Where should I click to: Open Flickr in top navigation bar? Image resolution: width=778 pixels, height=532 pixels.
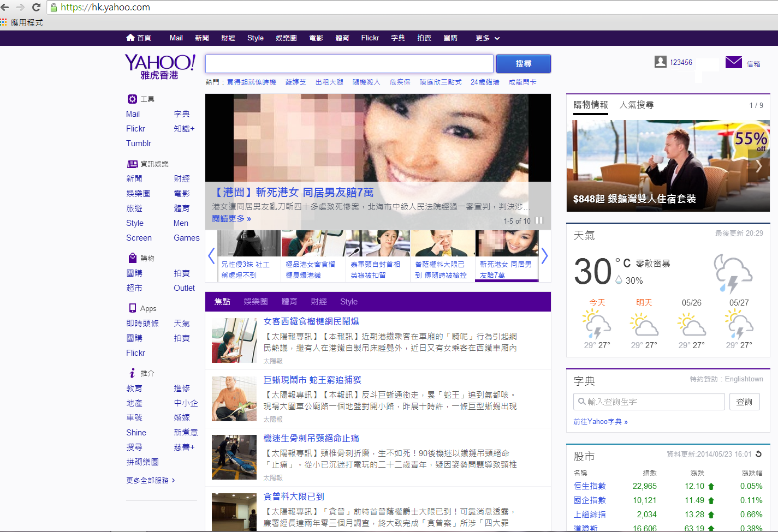(x=370, y=38)
